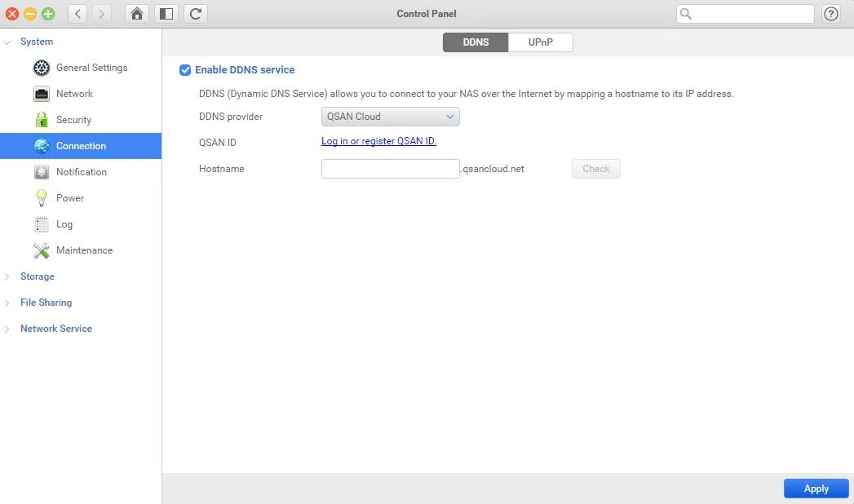The image size is (854, 504).
Task: Click the System category label
Action: click(x=37, y=42)
